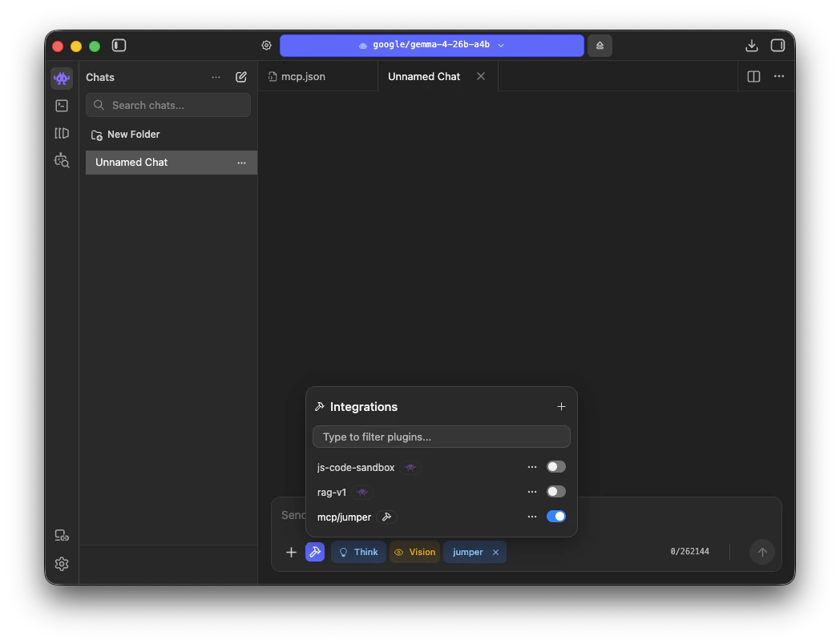Turn on the rag-v1 integration
Image resolution: width=840 pixels, height=644 pixels.
[x=556, y=491]
